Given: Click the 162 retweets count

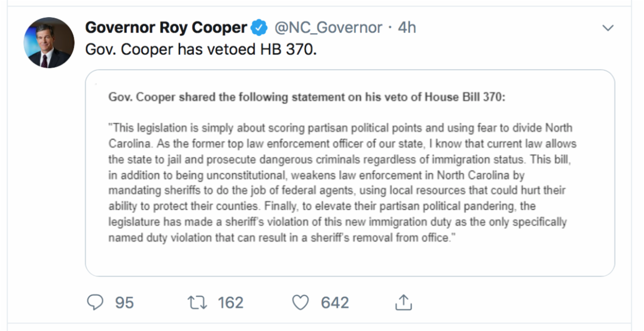Looking at the screenshot, I should pyautogui.click(x=230, y=303).
